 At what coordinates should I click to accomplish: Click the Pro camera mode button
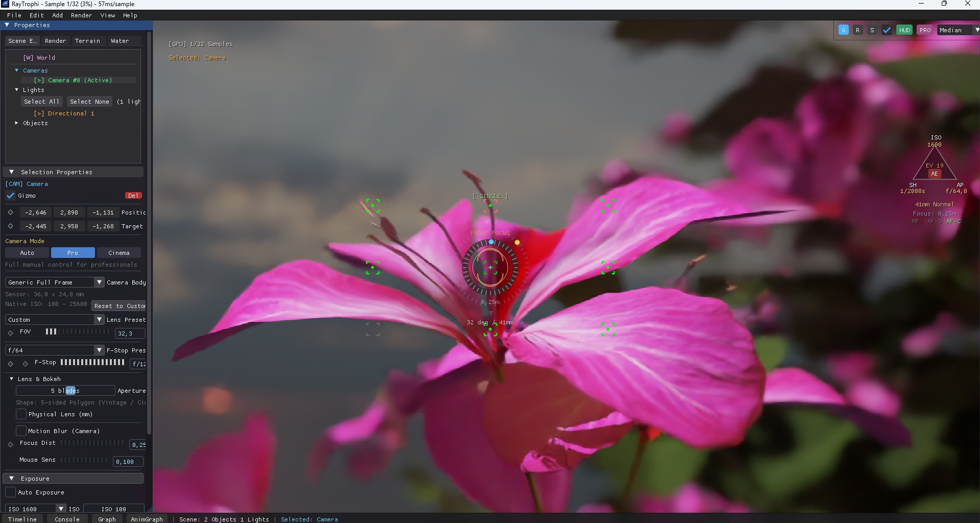72,252
